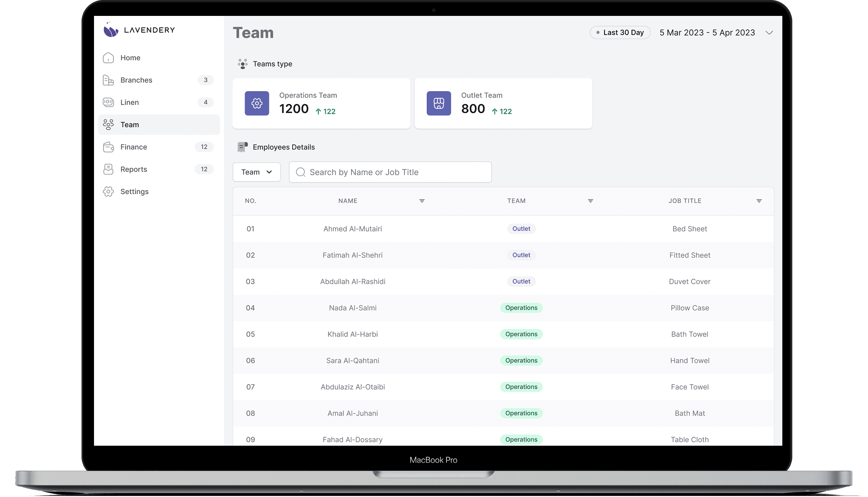Image resolution: width=868 pixels, height=497 pixels.
Task: Click the Operations badge for Nada Al-Salmi
Action: pos(521,308)
